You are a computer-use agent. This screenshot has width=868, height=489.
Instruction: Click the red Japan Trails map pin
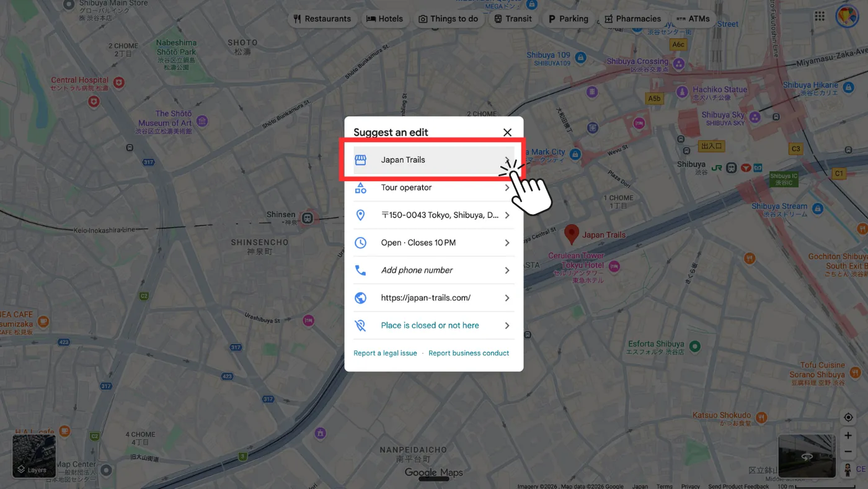572,235
